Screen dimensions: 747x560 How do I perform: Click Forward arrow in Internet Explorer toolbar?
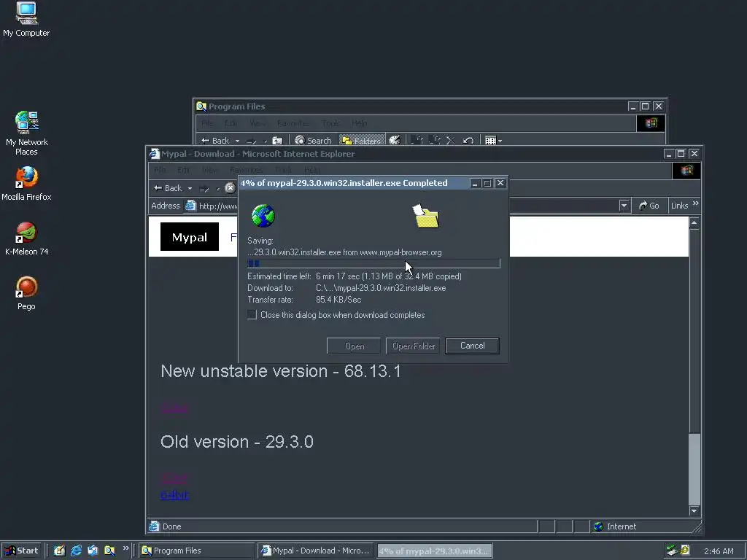point(204,189)
